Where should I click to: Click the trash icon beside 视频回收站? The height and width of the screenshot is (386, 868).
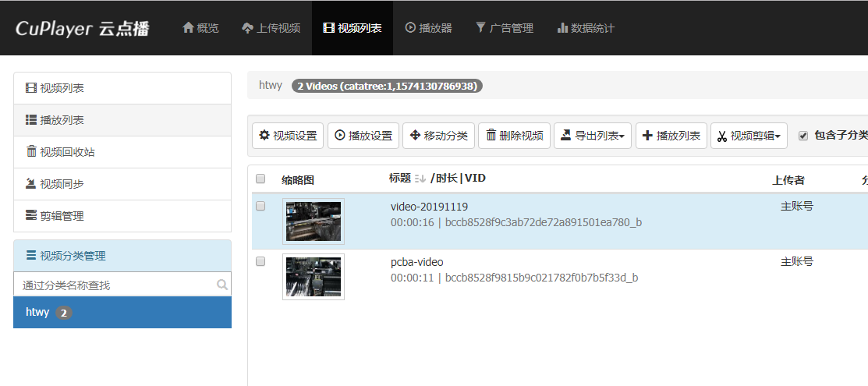(31, 151)
